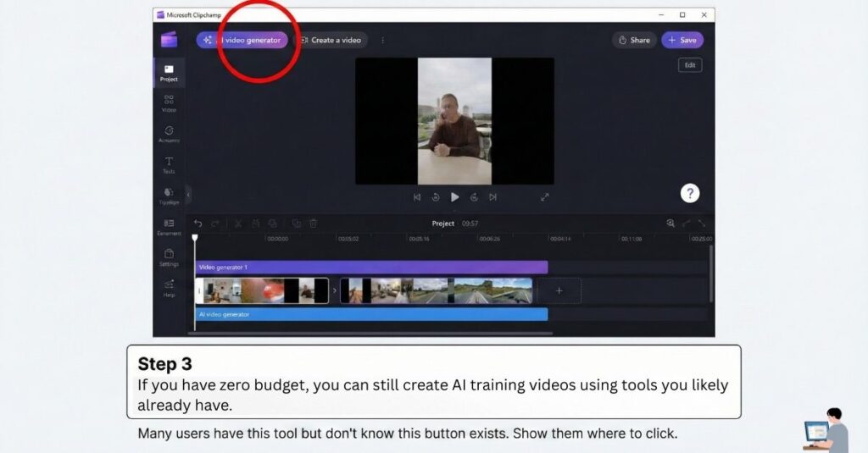Click the horizontal scrollbar under the timeline
This screenshot has height=453, width=868.
point(370,334)
